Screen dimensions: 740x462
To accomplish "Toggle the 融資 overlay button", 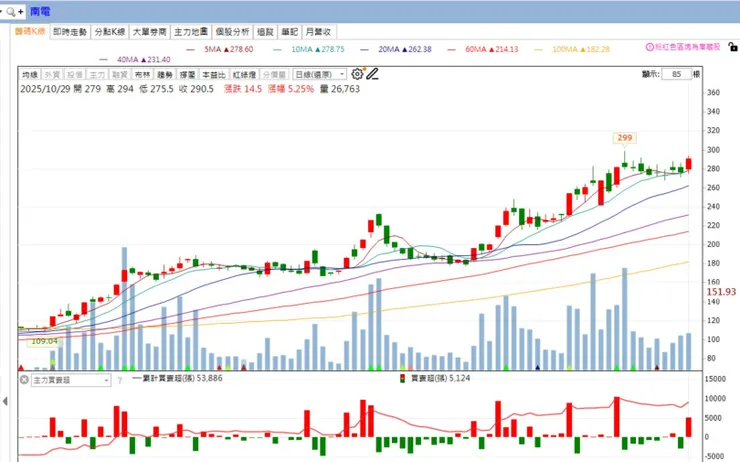I will pyautogui.click(x=120, y=75).
